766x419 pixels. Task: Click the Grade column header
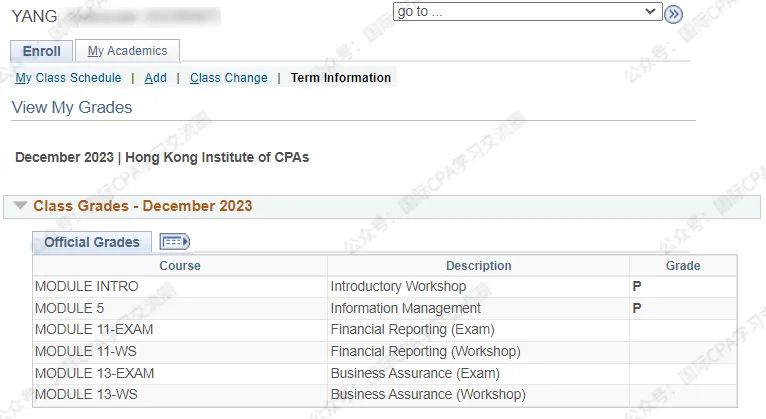[683, 266]
